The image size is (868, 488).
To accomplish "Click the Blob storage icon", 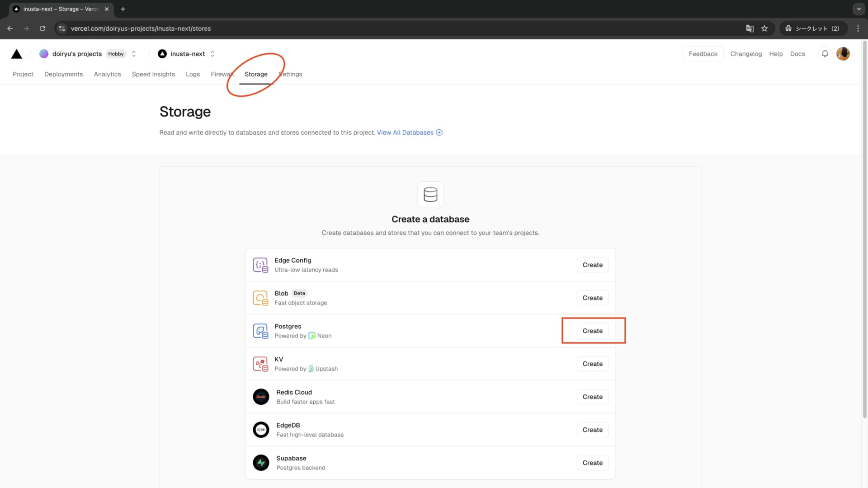I will point(260,298).
